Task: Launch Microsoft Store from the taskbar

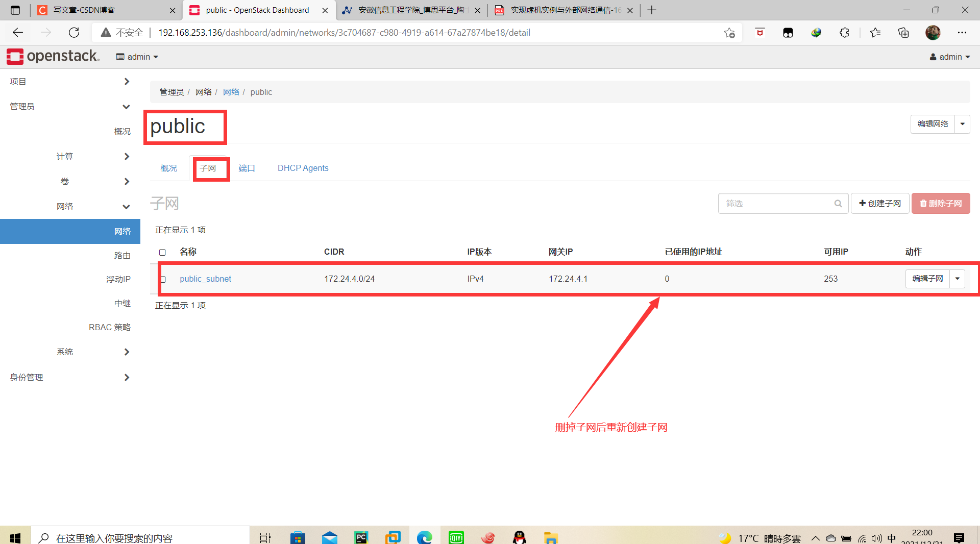Action: tap(298, 537)
